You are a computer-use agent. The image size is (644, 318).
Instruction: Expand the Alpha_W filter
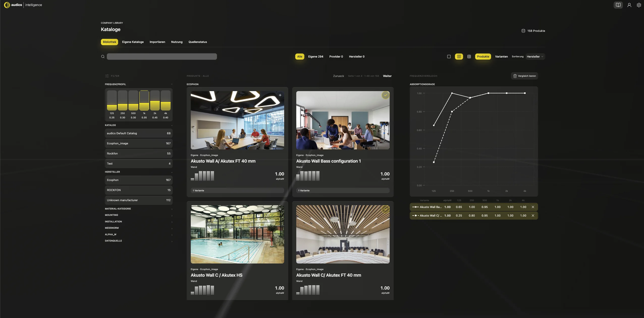click(x=139, y=234)
